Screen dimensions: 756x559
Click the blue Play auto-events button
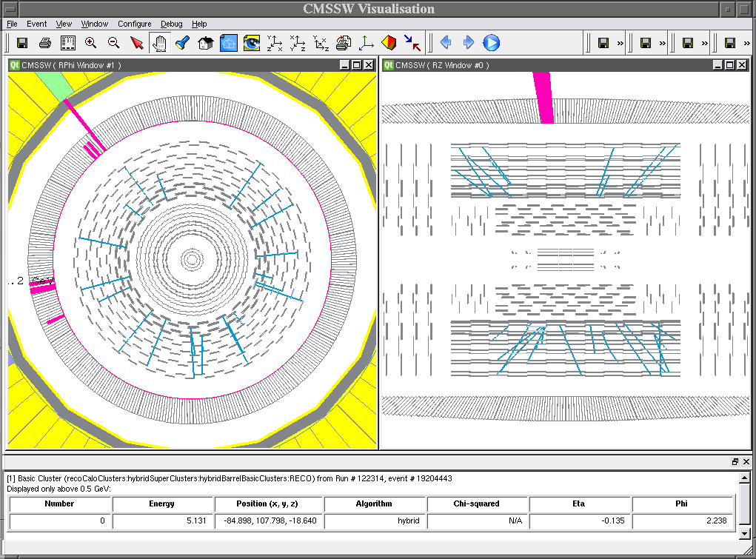click(492, 43)
